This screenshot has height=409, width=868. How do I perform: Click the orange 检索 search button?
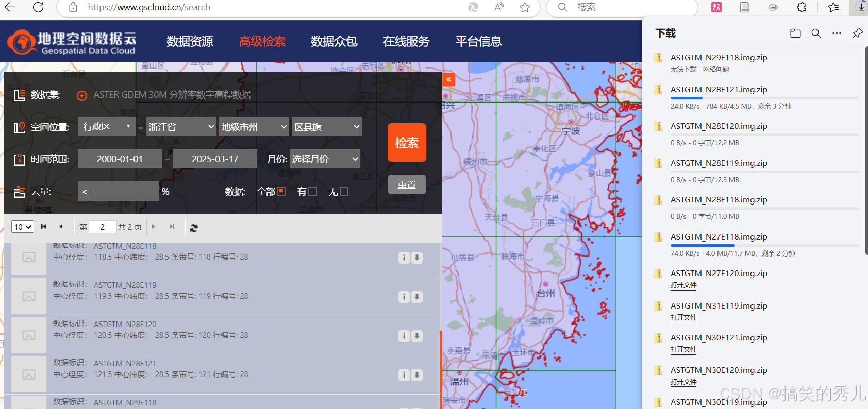click(x=407, y=143)
